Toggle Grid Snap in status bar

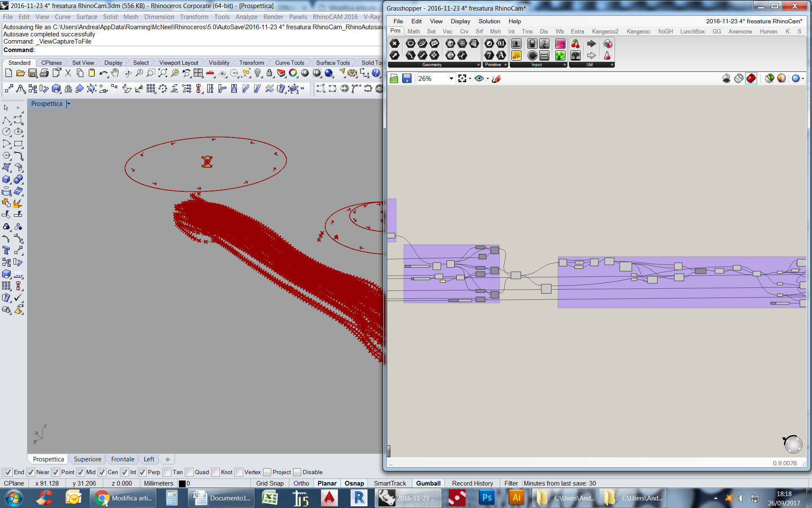(270, 483)
